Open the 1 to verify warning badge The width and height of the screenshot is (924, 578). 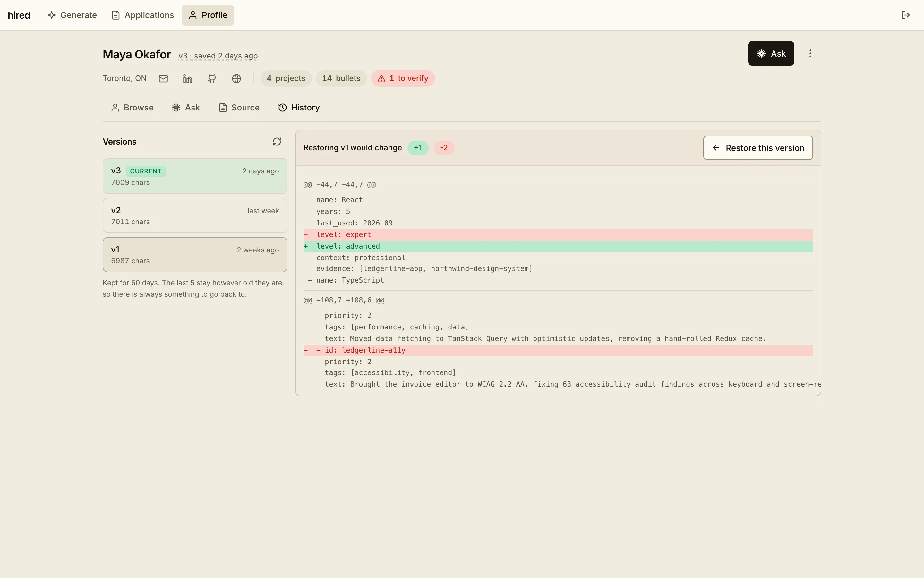click(403, 78)
